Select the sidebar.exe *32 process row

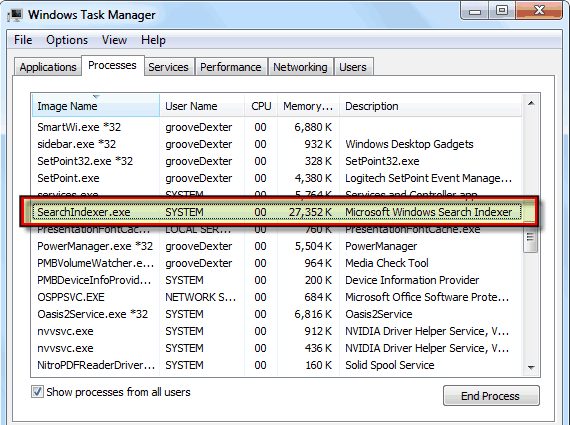pyautogui.click(x=277, y=144)
